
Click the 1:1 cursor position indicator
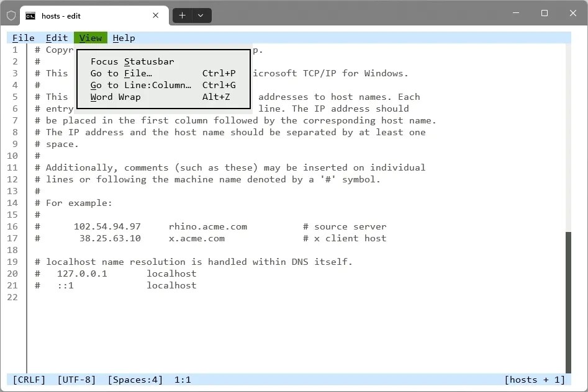pos(182,380)
